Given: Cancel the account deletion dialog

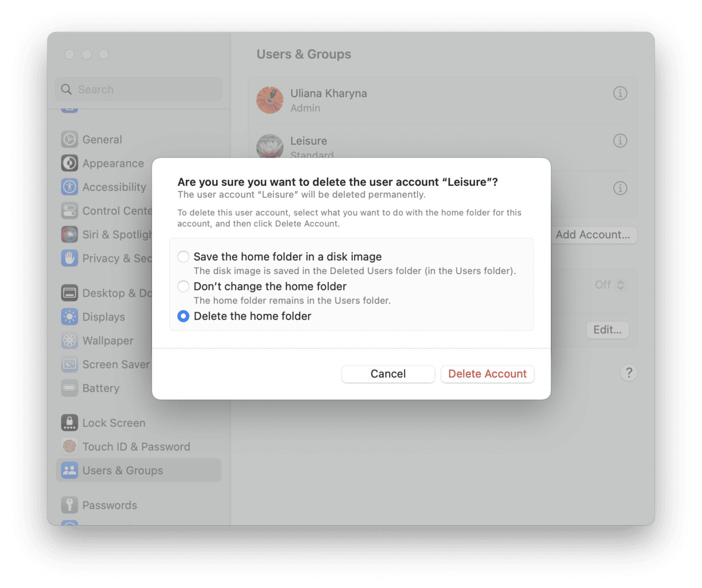Looking at the screenshot, I should click(x=388, y=374).
